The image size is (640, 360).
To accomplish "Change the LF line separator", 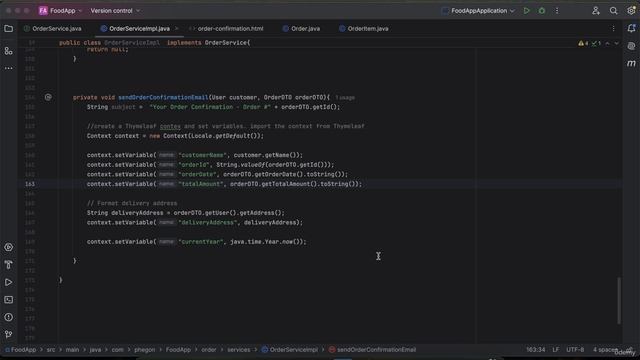I will (x=556, y=349).
